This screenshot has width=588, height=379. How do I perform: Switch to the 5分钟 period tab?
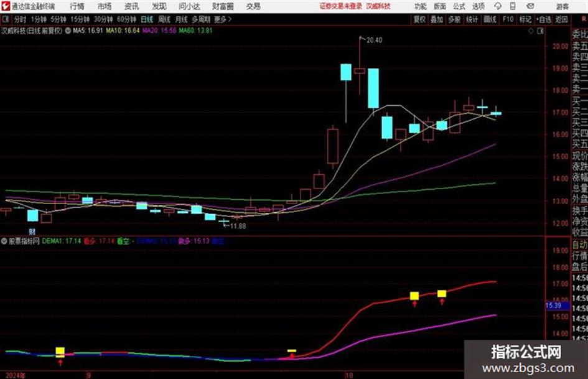[x=58, y=19]
